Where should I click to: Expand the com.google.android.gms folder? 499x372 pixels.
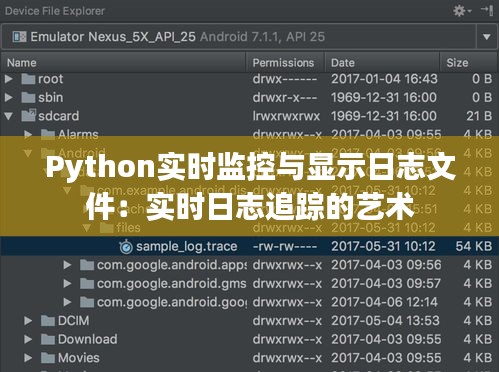(x=67, y=283)
